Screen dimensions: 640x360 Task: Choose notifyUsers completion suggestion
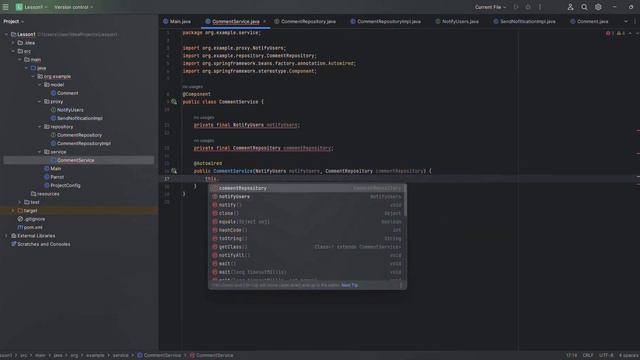pos(307,197)
